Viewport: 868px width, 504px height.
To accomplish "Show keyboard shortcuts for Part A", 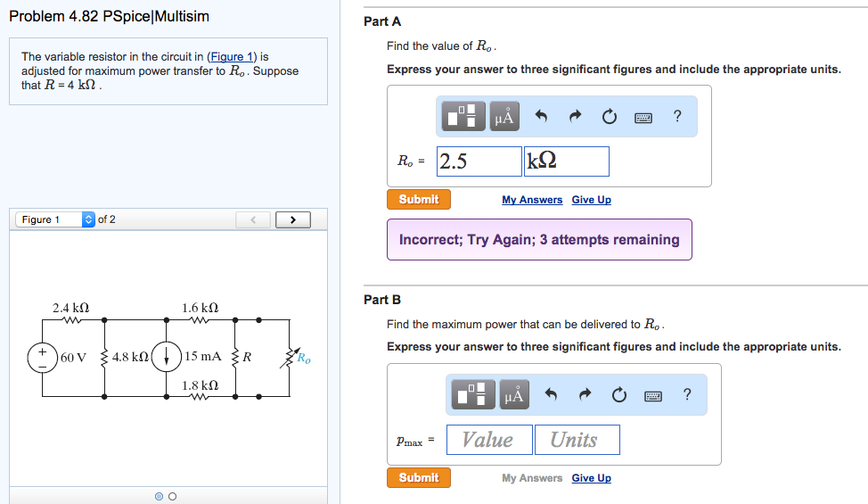I will (643, 118).
